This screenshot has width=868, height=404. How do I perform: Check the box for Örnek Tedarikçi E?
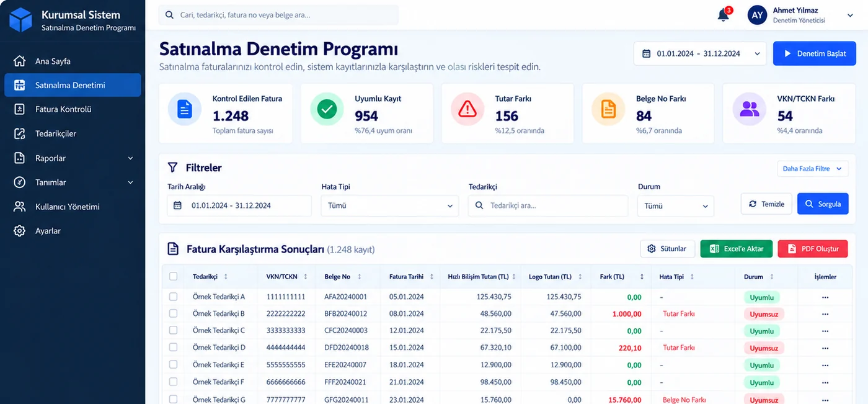pyautogui.click(x=173, y=365)
